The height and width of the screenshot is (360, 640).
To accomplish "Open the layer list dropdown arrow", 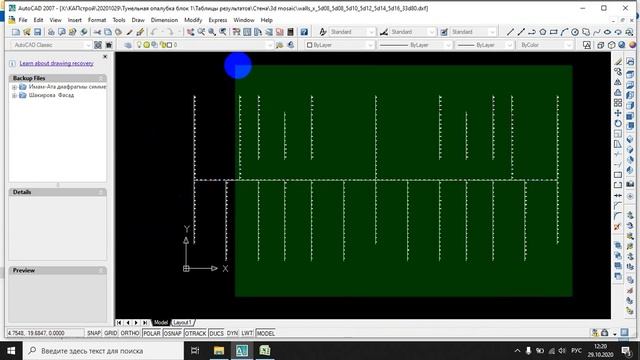I will (269, 45).
